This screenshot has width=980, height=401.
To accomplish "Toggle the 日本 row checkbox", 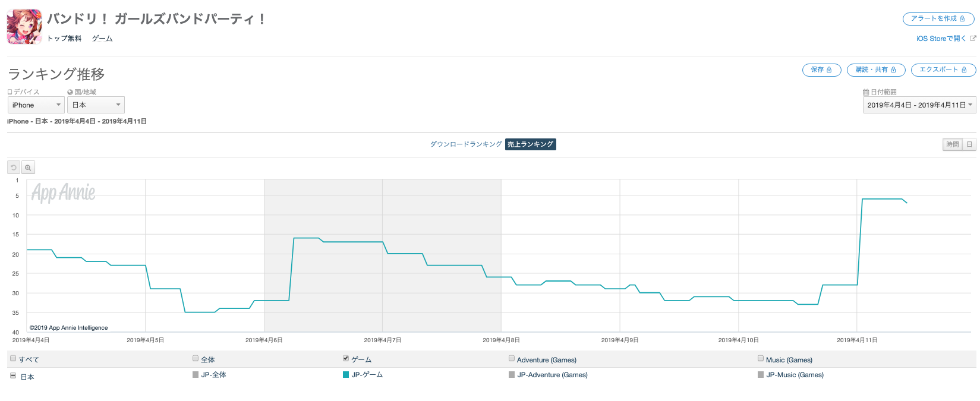I will click(x=13, y=375).
